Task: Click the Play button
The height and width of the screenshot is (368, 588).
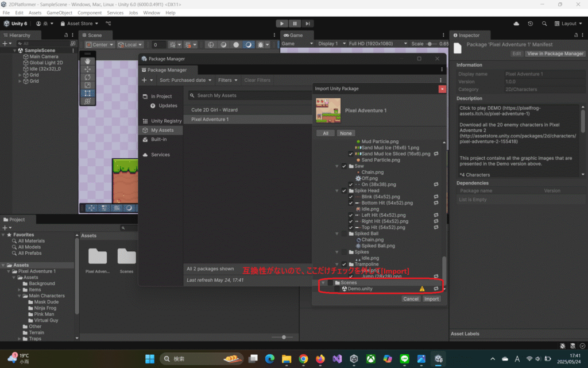Action: [281, 23]
